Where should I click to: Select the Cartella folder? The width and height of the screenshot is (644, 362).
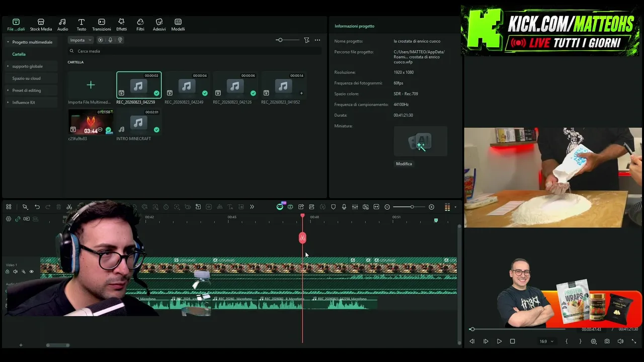19,54
